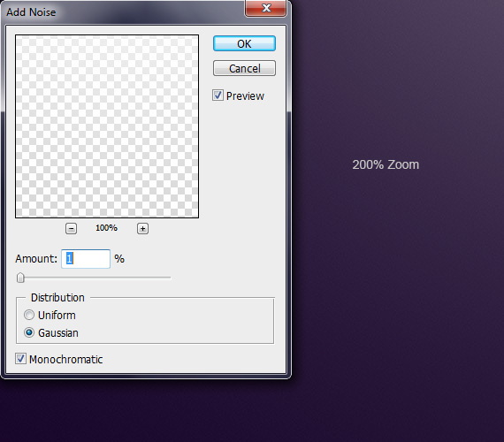504x442 pixels.
Task: Click the Amount slider handle
Action: coord(20,278)
